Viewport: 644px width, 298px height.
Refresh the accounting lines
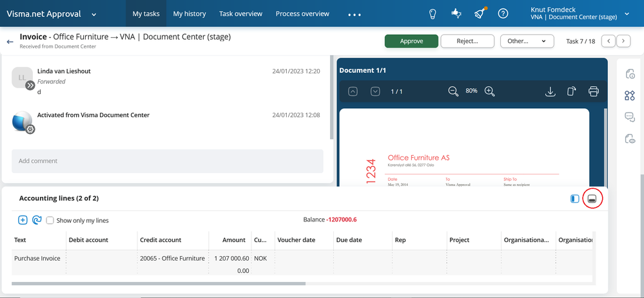[x=37, y=220]
